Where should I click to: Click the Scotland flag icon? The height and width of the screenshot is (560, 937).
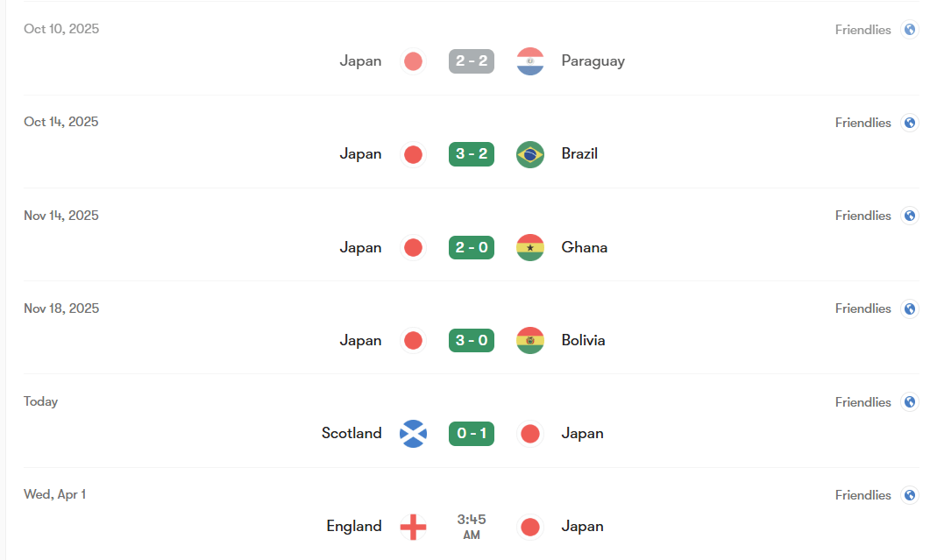pyautogui.click(x=413, y=433)
